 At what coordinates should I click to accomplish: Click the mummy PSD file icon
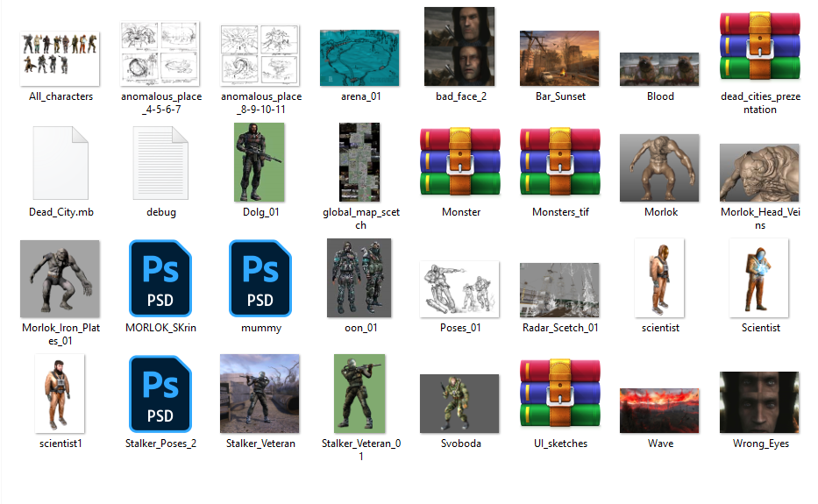point(260,279)
